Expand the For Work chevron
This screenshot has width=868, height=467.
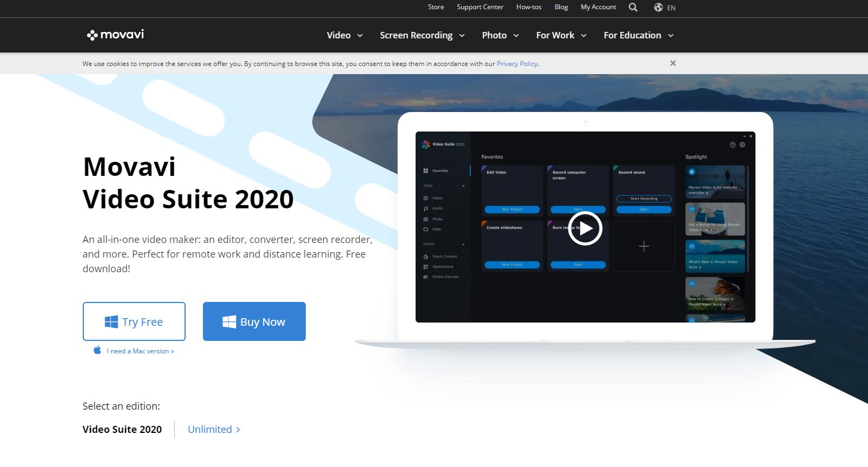click(584, 36)
